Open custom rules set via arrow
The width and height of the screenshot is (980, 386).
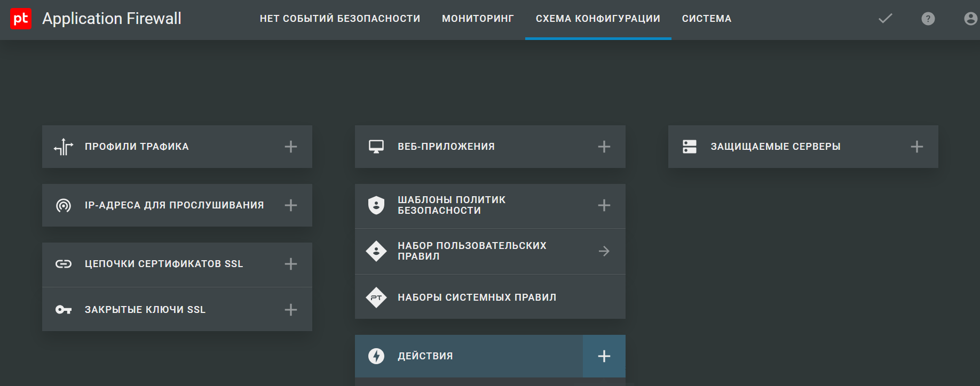pyautogui.click(x=604, y=251)
